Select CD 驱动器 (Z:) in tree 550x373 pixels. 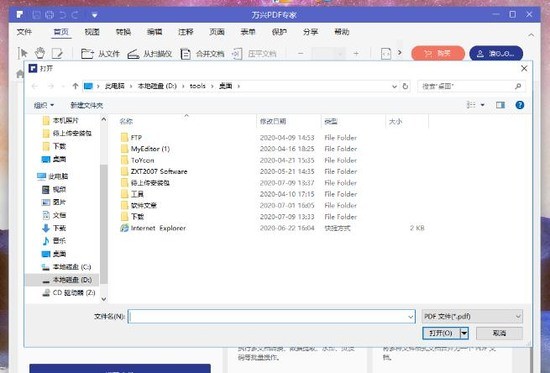click(x=74, y=293)
